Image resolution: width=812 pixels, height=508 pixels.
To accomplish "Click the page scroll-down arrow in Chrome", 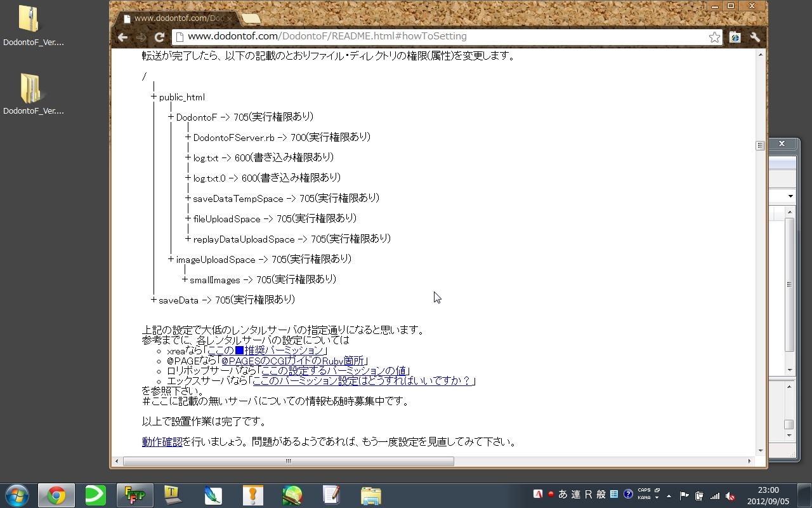I will point(760,450).
